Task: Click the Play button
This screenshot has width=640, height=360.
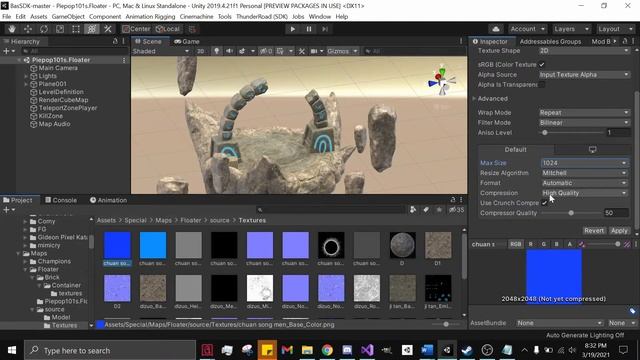Action: (293, 29)
